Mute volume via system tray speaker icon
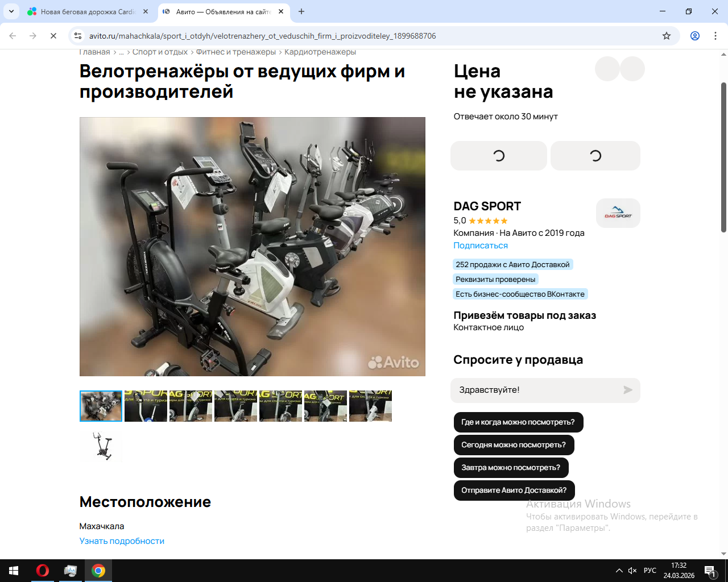Image resolution: width=728 pixels, height=582 pixels. 632,571
